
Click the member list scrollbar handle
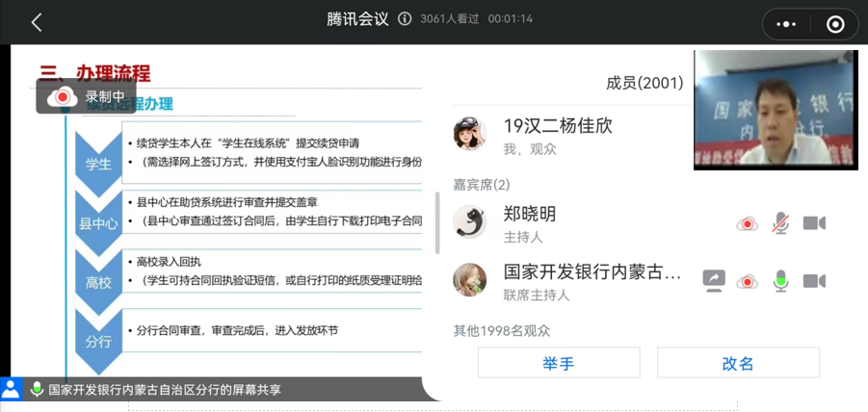tap(437, 223)
